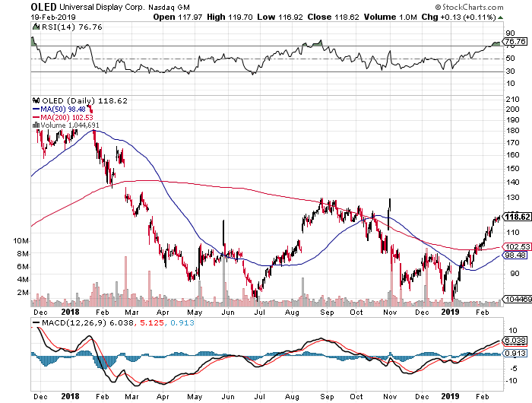Screen dimensions: 532x403
Task: Click the Universal Display Corp. company name
Action: [103, 7]
